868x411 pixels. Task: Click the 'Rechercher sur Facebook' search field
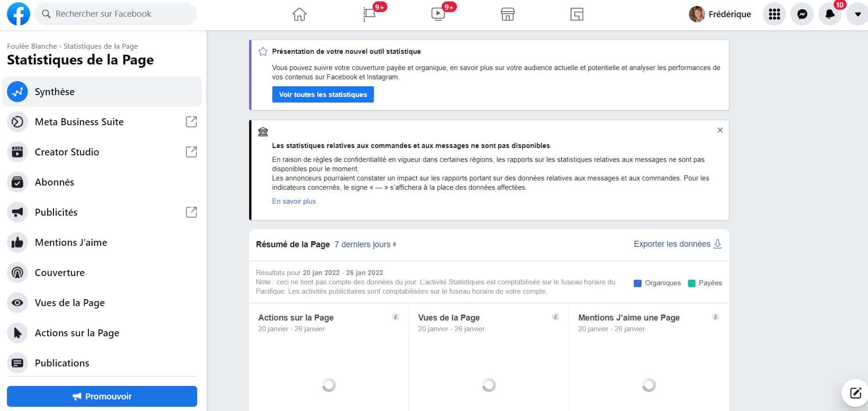[116, 14]
